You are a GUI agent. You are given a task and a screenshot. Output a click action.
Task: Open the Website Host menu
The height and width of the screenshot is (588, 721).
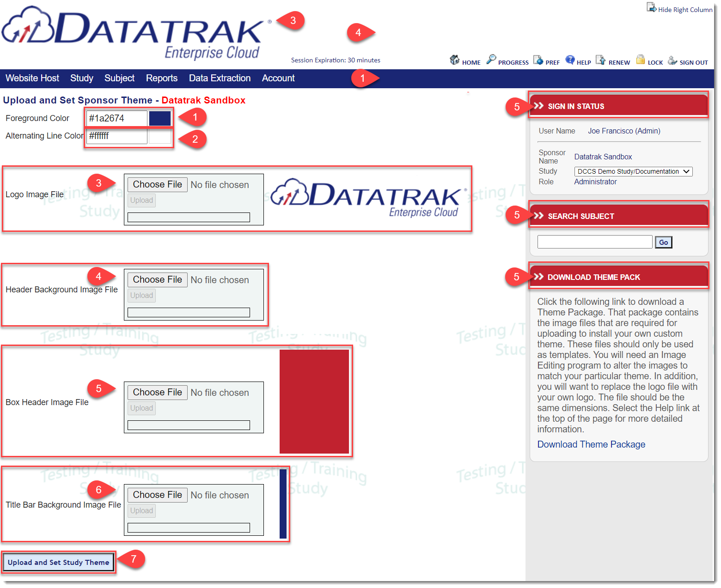[x=32, y=78]
